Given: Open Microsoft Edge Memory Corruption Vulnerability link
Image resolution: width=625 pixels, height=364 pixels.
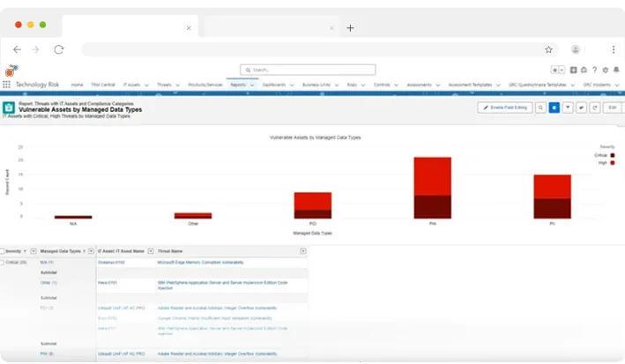Looking at the screenshot, I should [x=200, y=263].
